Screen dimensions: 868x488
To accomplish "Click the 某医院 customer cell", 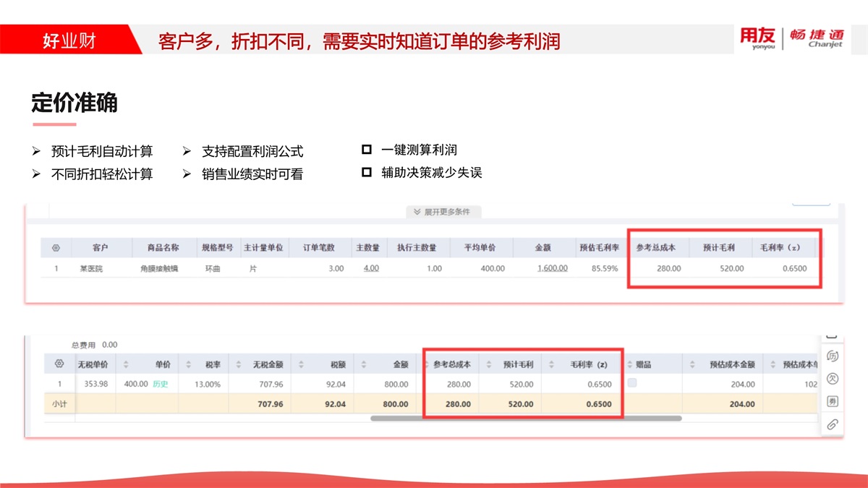I will click(x=93, y=268).
